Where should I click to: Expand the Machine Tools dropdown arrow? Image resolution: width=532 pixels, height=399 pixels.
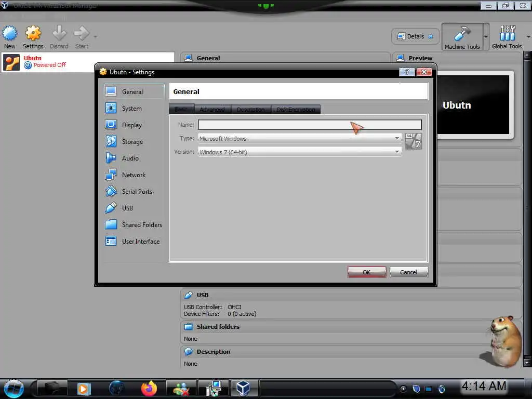tap(486, 37)
